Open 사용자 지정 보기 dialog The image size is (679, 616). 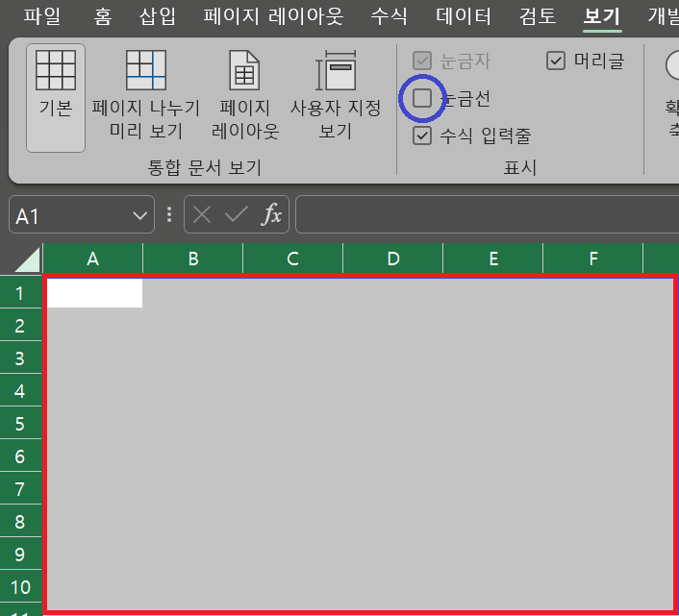[x=335, y=95]
